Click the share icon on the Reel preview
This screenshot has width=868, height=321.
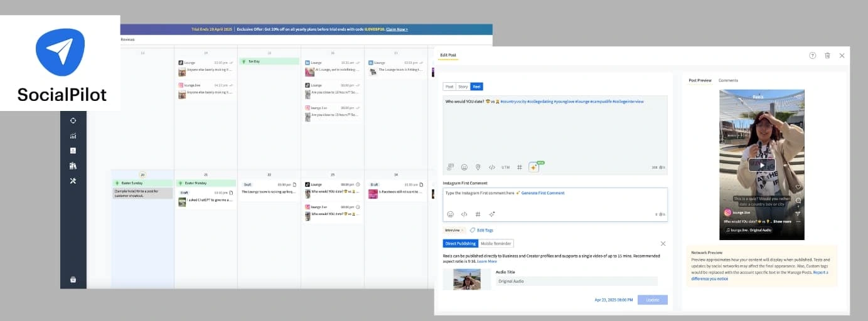[798, 213]
